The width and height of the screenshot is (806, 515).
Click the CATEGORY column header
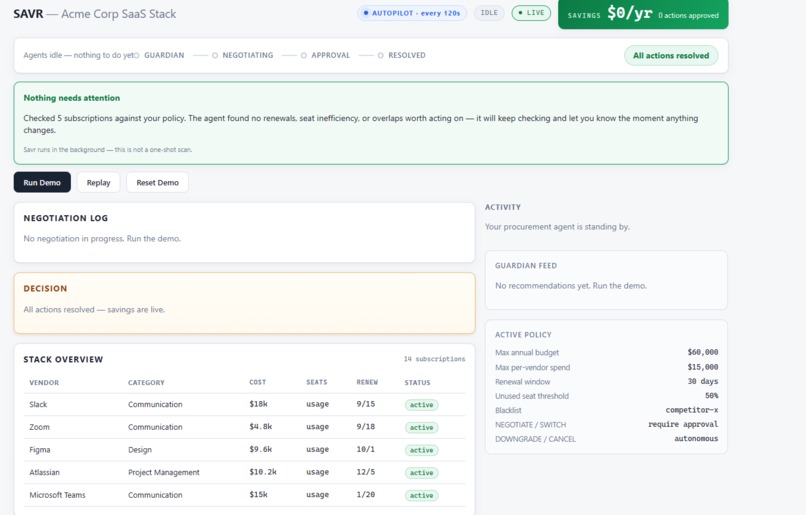[x=146, y=382]
